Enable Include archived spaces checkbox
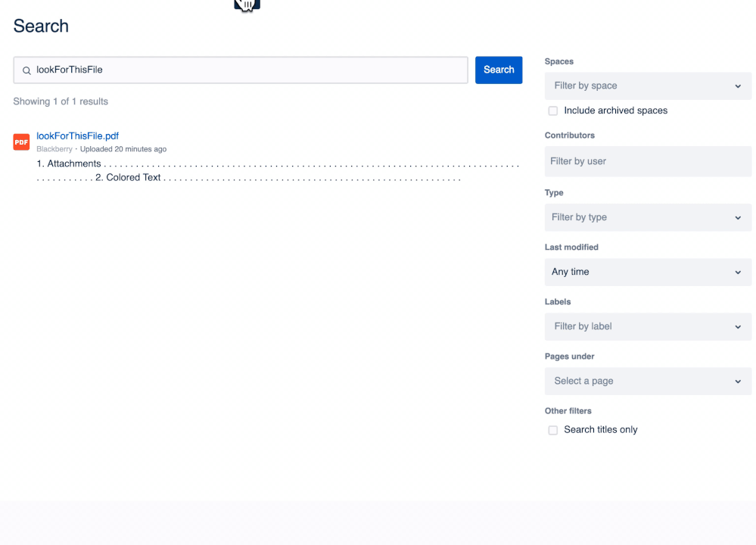 [553, 111]
